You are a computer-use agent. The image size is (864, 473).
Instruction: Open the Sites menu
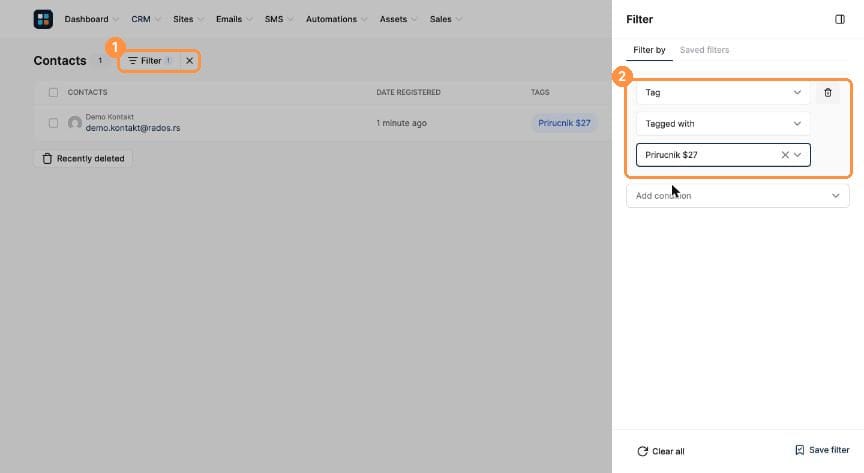pyautogui.click(x=188, y=19)
